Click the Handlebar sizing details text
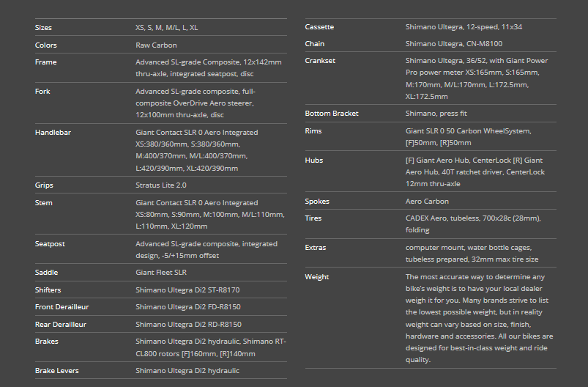 [196, 150]
